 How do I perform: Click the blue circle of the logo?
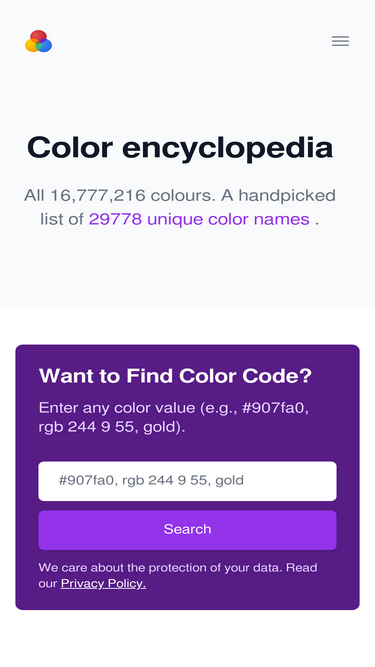[45, 46]
